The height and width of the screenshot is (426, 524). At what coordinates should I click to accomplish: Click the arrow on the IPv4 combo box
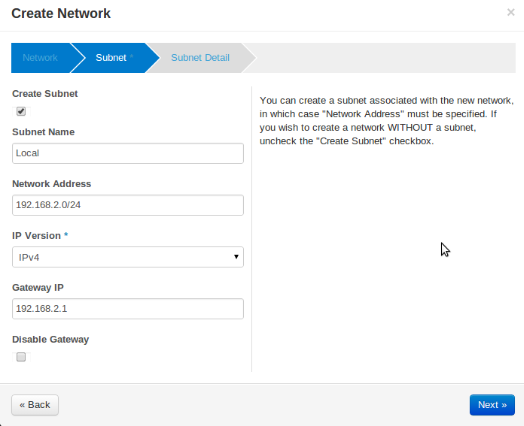click(236, 257)
